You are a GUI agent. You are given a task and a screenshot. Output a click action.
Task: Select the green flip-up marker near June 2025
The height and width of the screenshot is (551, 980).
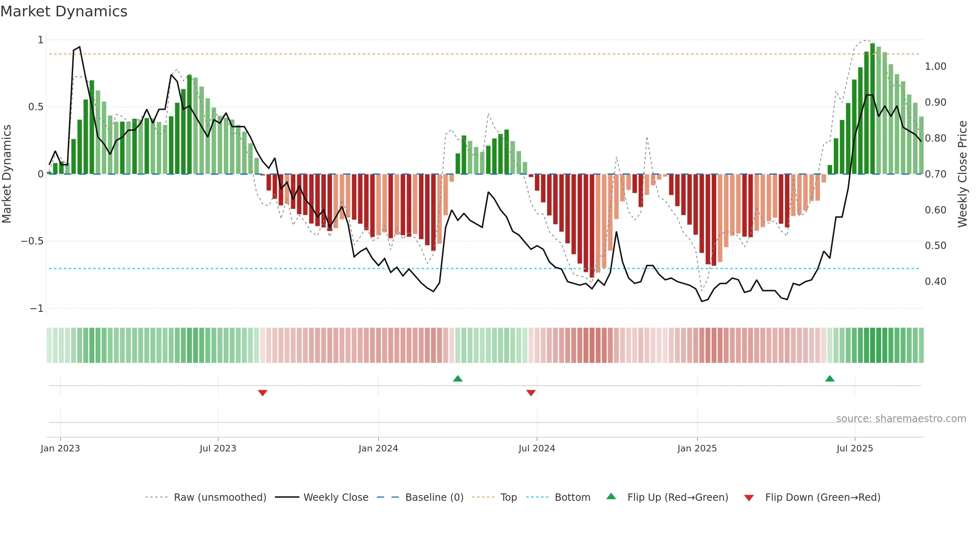830,378
